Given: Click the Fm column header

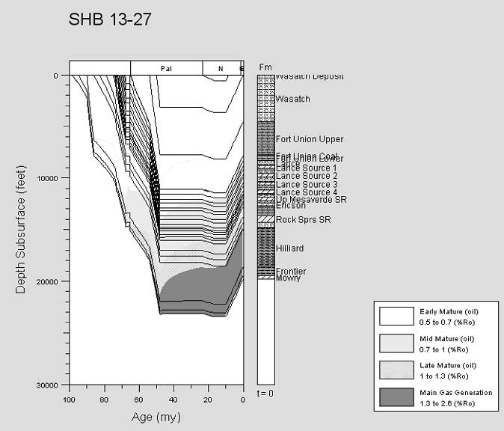Looking at the screenshot, I should pyautogui.click(x=265, y=67).
